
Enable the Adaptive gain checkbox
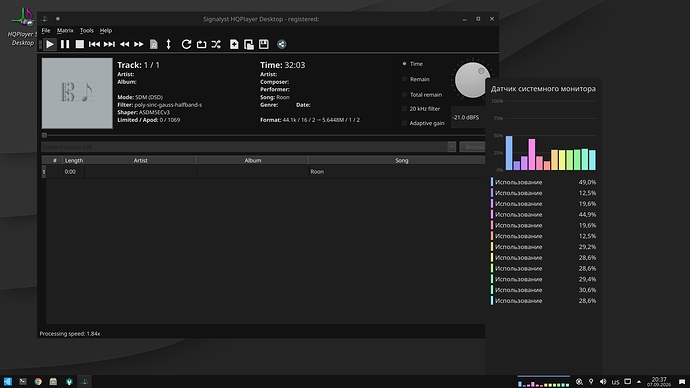click(x=404, y=123)
